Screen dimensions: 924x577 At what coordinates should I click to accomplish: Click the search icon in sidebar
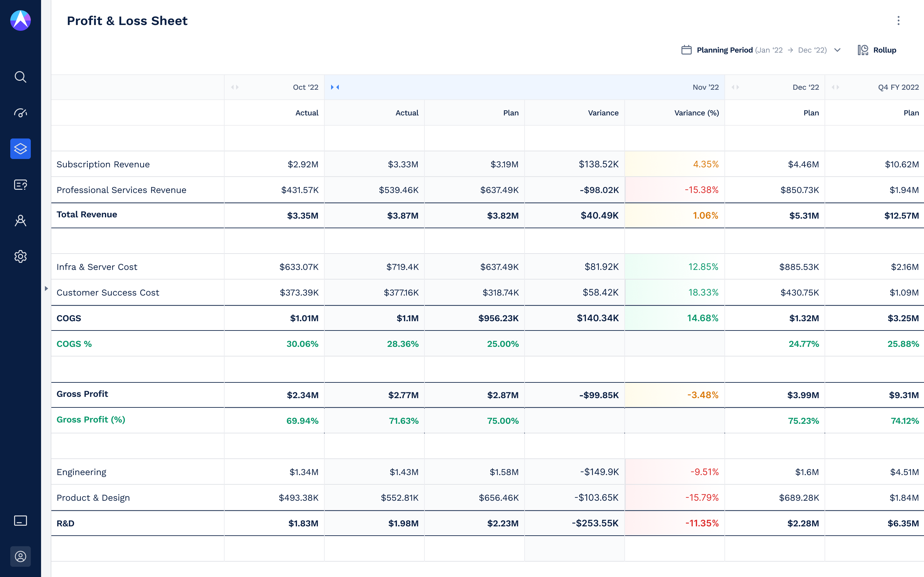(x=20, y=77)
